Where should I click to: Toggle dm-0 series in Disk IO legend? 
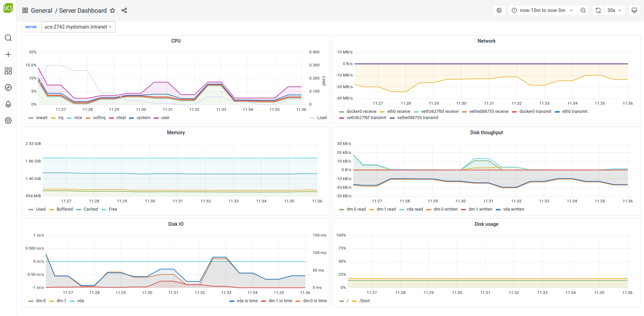(41, 301)
